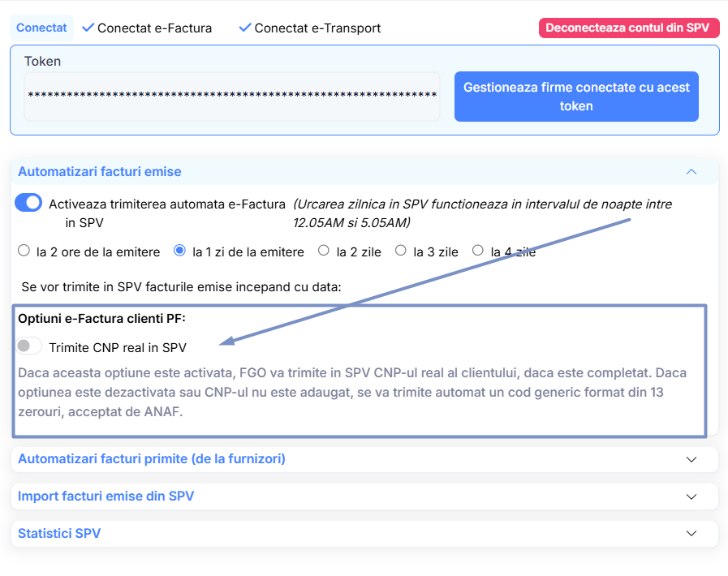Enable the Trimite CNP real in SPV toggle
Image resolution: width=728 pixels, height=576 pixels.
29,346
